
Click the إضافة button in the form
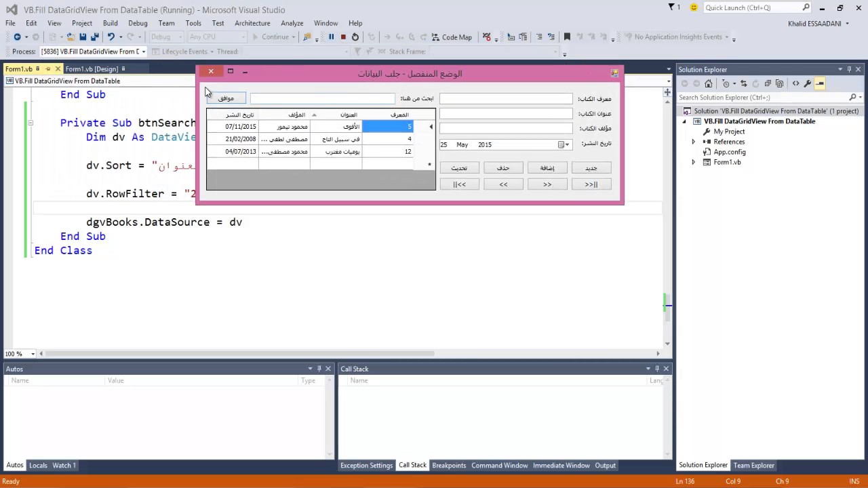547,167
